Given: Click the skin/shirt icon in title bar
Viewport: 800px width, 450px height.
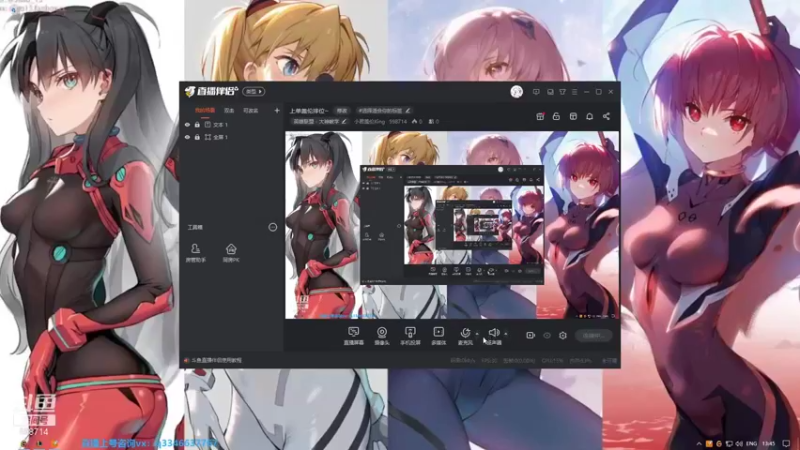Looking at the screenshot, I should click(x=562, y=92).
